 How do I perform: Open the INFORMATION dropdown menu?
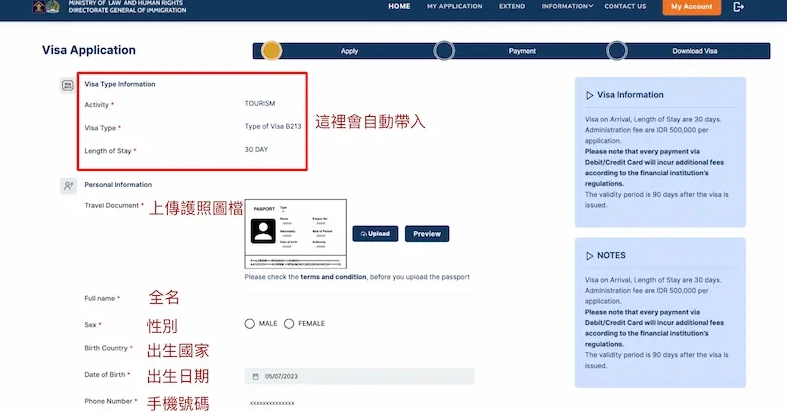pos(567,7)
